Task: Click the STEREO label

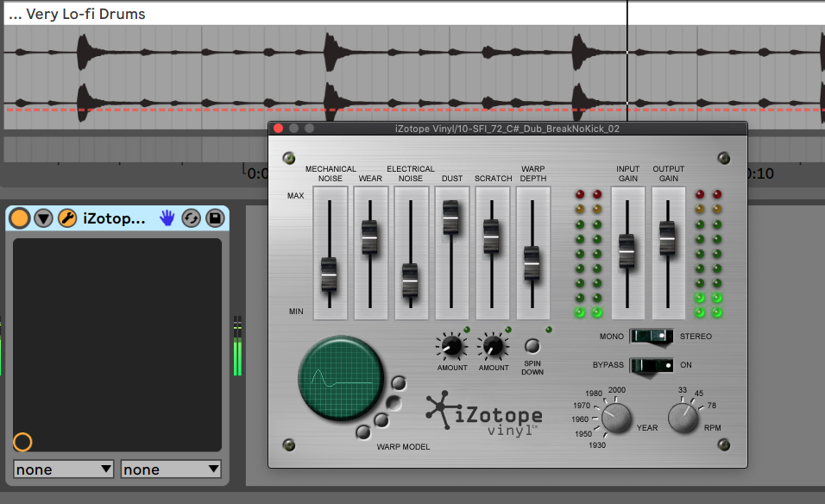Action: tap(696, 337)
